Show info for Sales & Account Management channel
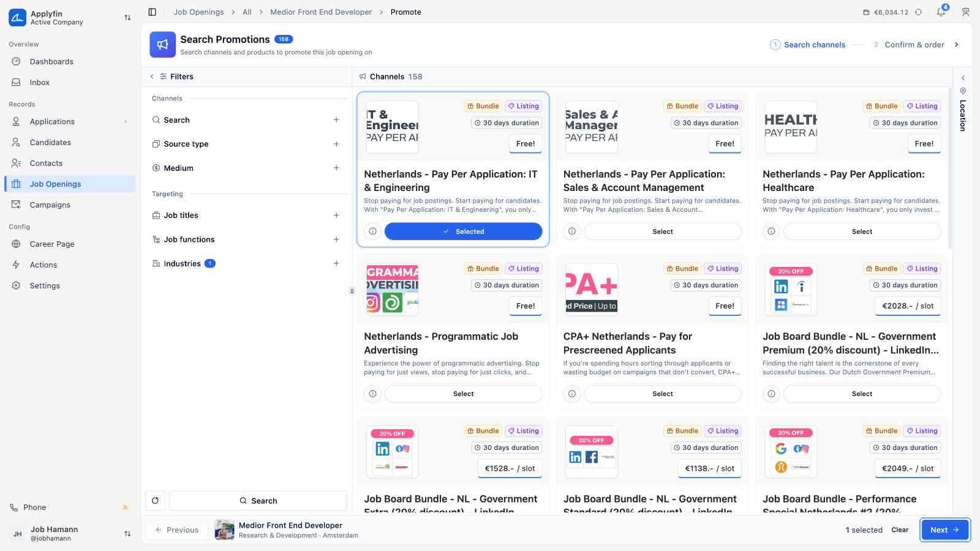This screenshot has width=980, height=551. 571,231
